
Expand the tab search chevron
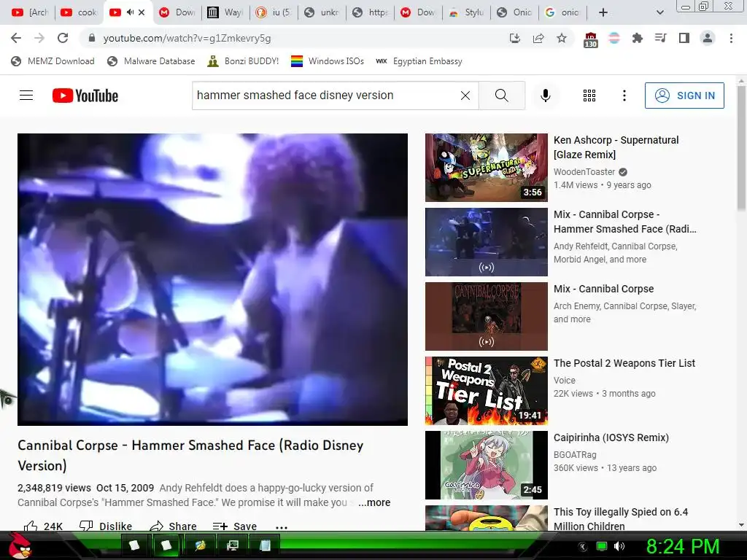point(659,12)
